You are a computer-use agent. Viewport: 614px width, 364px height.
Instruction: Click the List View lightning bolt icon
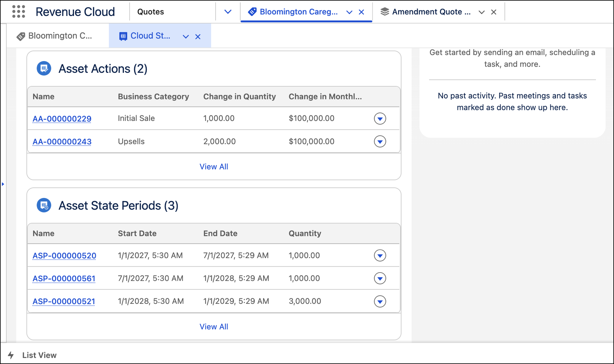click(x=11, y=355)
